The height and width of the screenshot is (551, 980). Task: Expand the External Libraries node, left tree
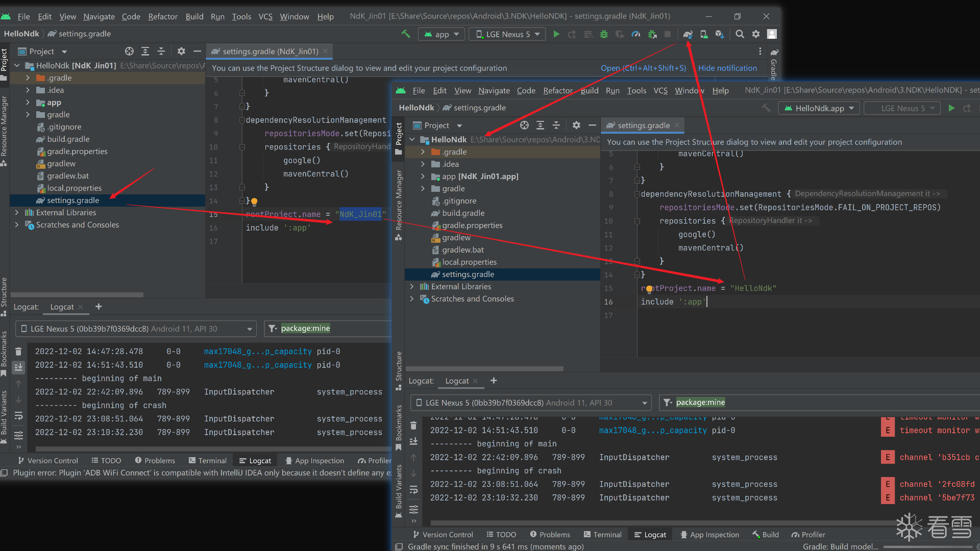click(x=17, y=213)
